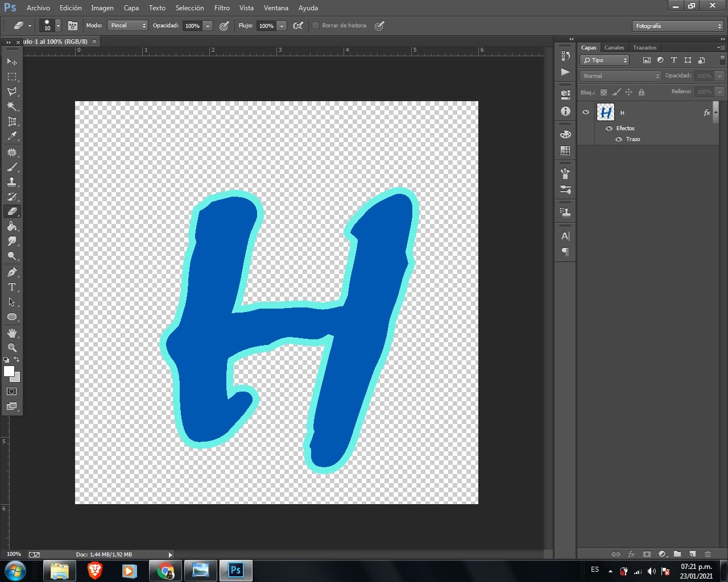This screenshot has height=582, width=728.
Task: Toggle airbrush-style build-up effect
Action: [x=298, y=26]
